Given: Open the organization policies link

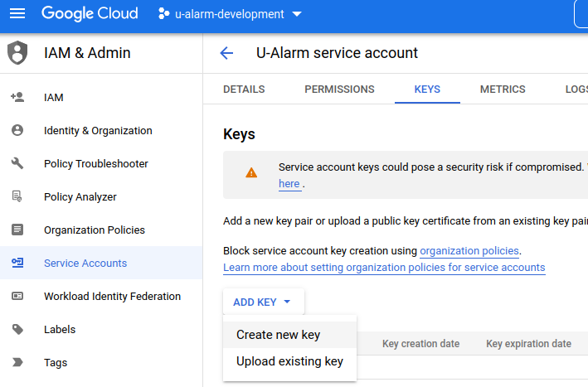Looking at the screenshot, I should click(x=469, y=250).
